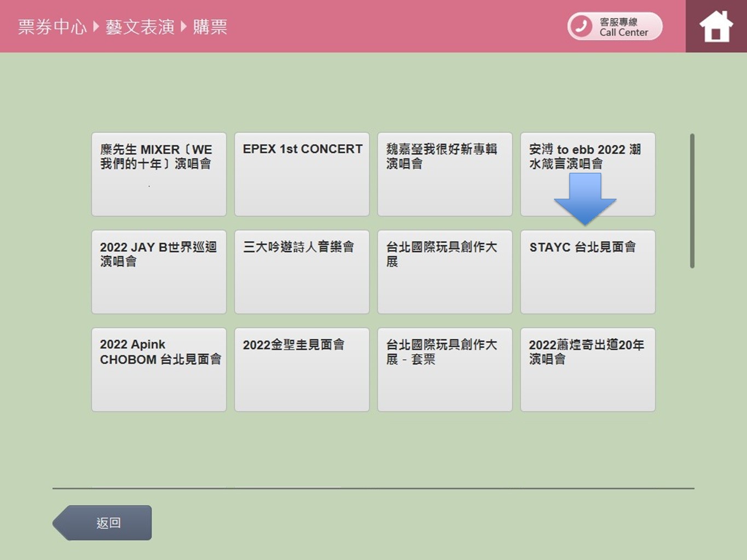747x560 pixels.
Task: Select 2022蕭煌奇出道20年演唱會
Action: tap(587, 369)
